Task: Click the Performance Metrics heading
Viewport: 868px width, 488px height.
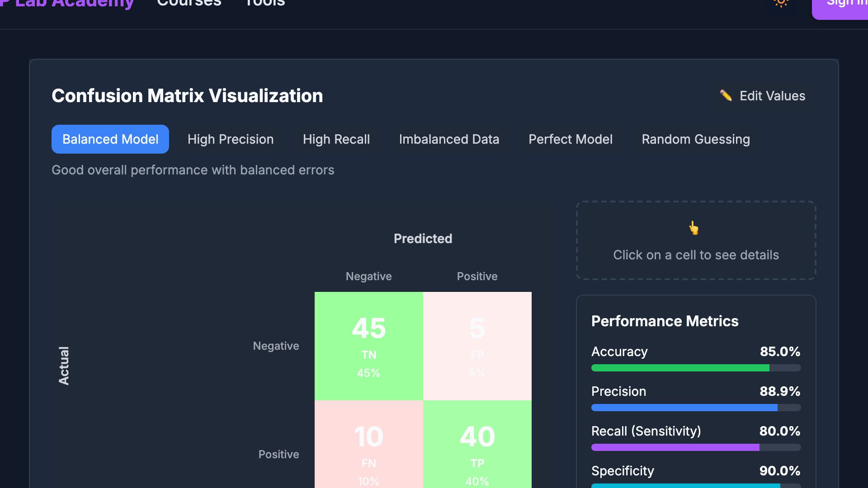Action: (x=665, y=321)
